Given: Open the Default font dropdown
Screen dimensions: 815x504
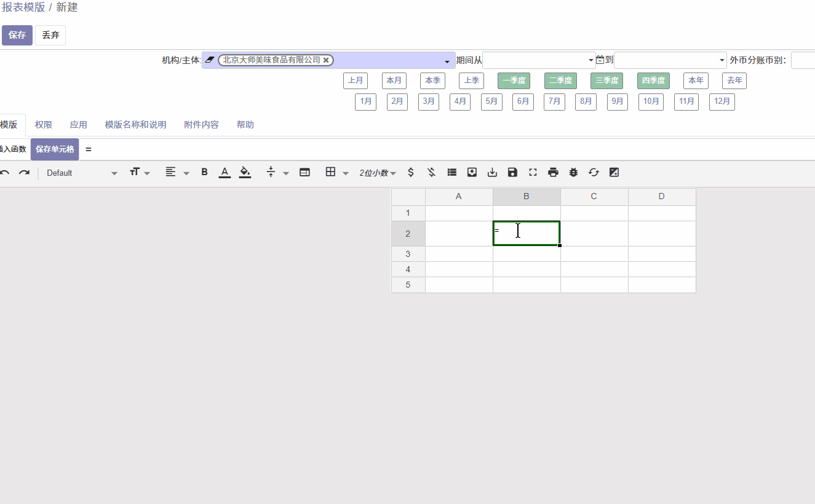Looking at the screenshot, I should (x=82, y=173).
